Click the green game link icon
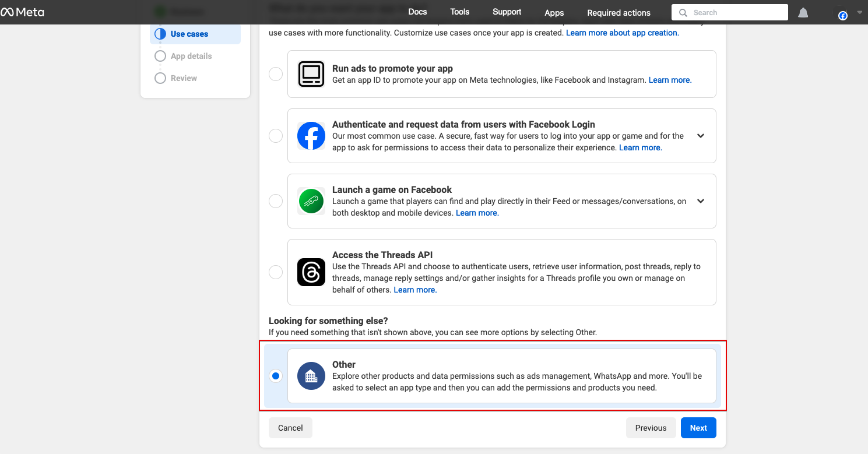This screenshot has height=454, width=868. (311, 201)
